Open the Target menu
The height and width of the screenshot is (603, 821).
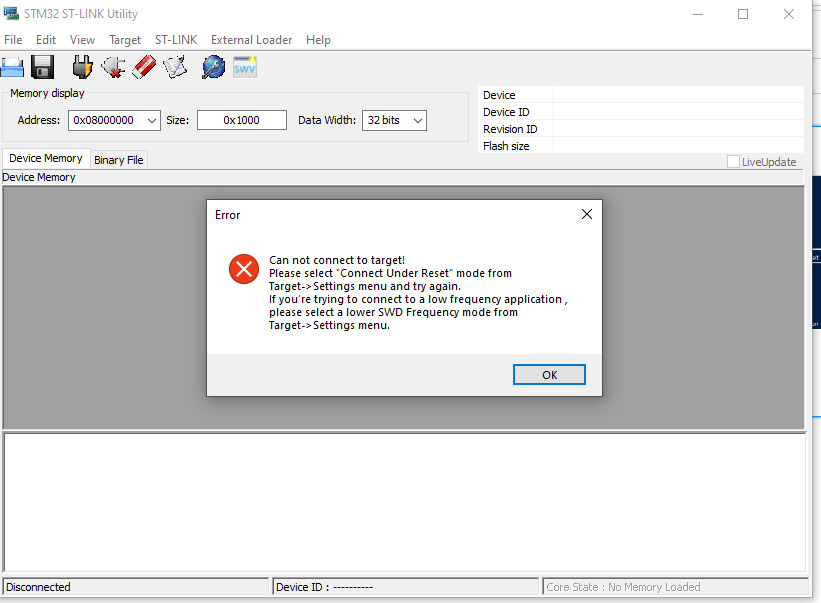125,40
